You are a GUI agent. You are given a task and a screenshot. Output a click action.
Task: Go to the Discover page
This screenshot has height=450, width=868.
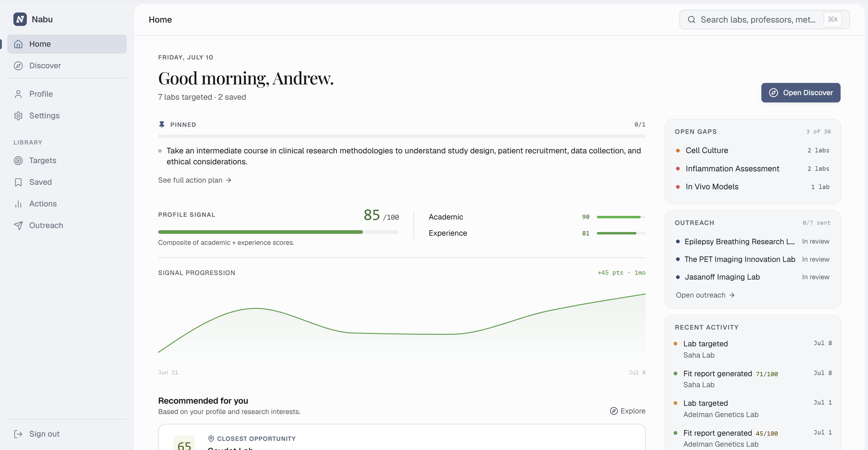coord(67,65)
